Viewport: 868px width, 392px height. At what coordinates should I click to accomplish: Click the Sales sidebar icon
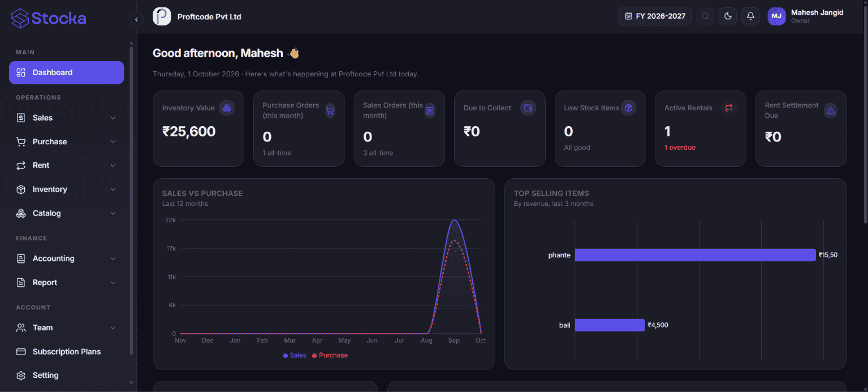[x=21, y=118]
